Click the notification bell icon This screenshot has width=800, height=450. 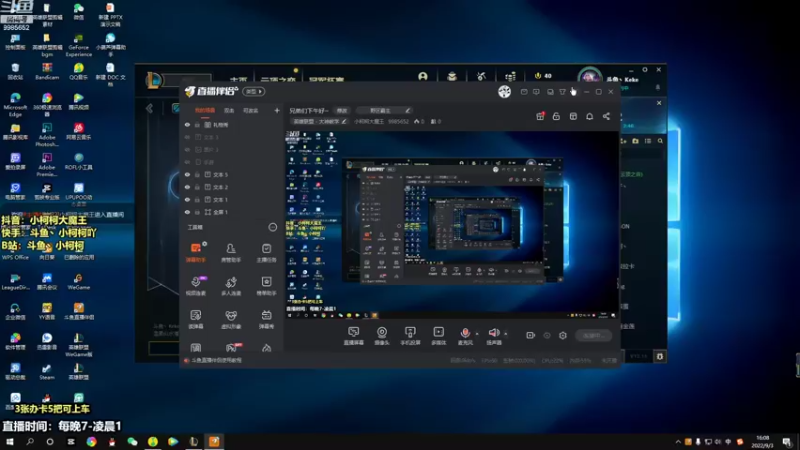[589, 116]
